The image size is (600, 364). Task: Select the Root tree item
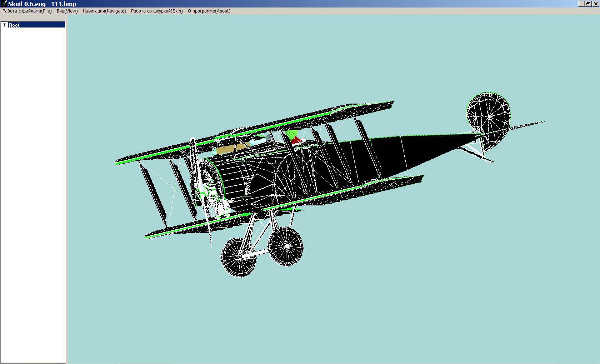14,25
